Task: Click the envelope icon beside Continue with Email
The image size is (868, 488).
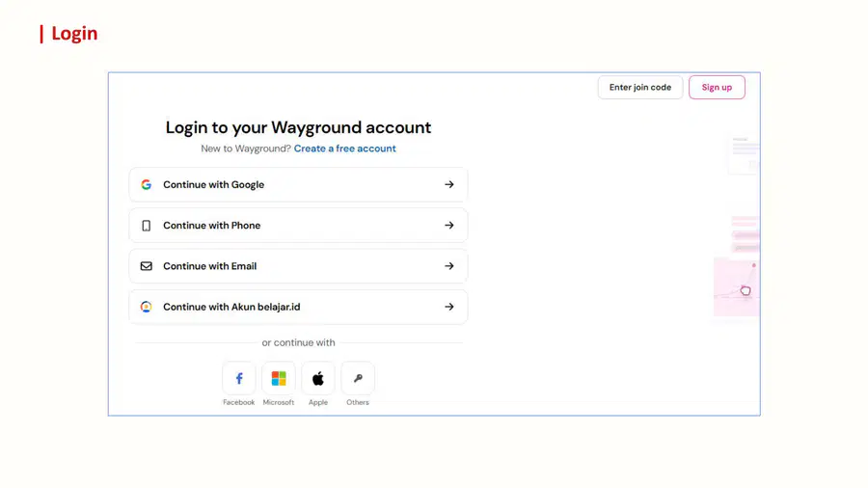Action: [x=147, y=266]
